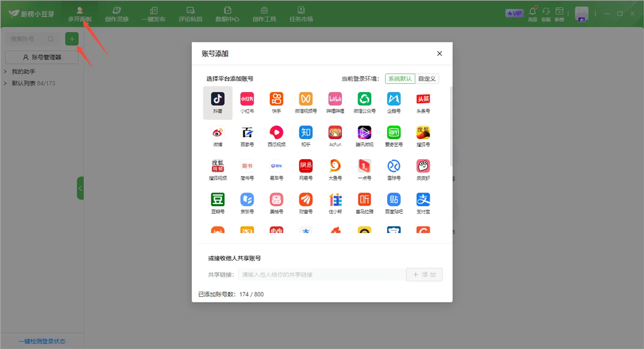
Task: Open the 数据中心 tab
Action: point(227,14)
